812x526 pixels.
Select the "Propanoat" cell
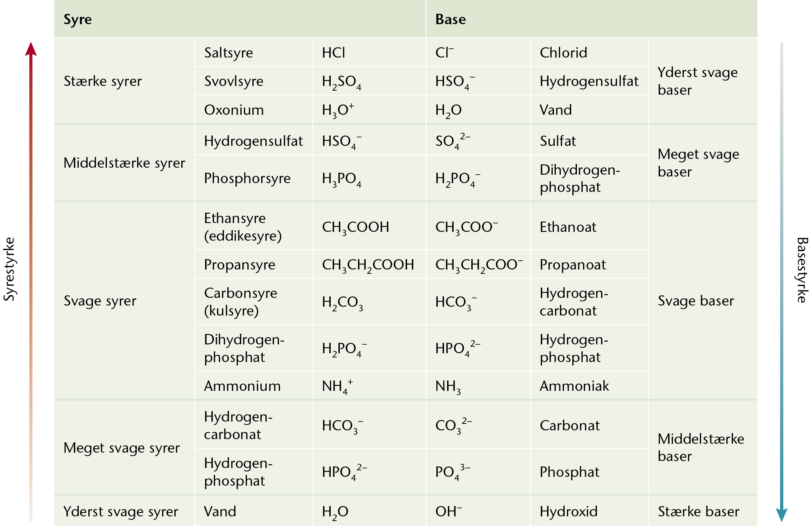(x=573, y=265)
